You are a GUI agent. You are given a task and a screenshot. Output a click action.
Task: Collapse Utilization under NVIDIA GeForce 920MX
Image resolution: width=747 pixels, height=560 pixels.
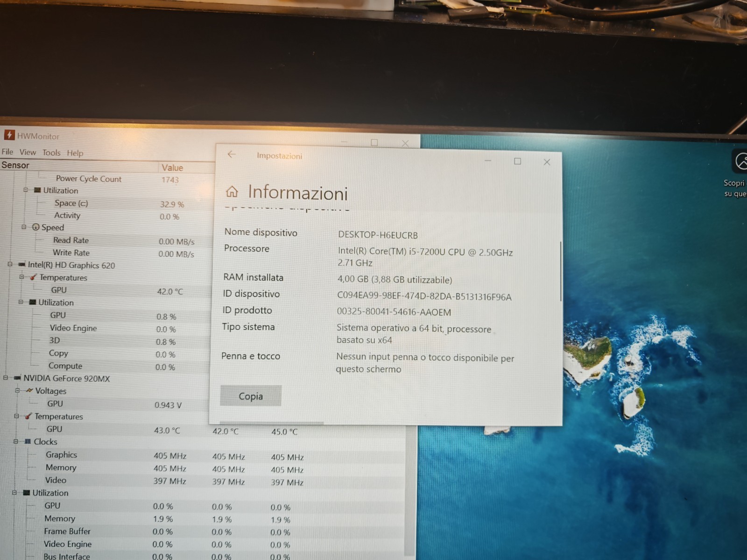point(14,492)
